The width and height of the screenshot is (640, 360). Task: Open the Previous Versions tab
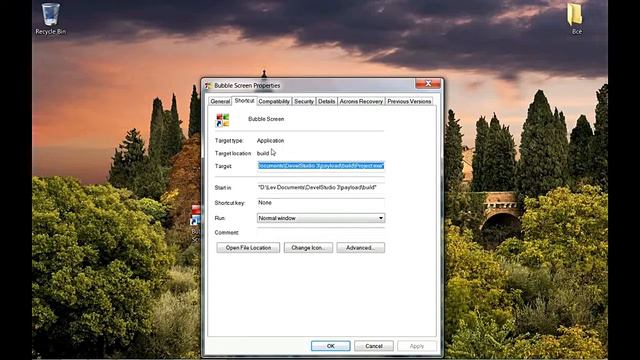click(409, 101)
